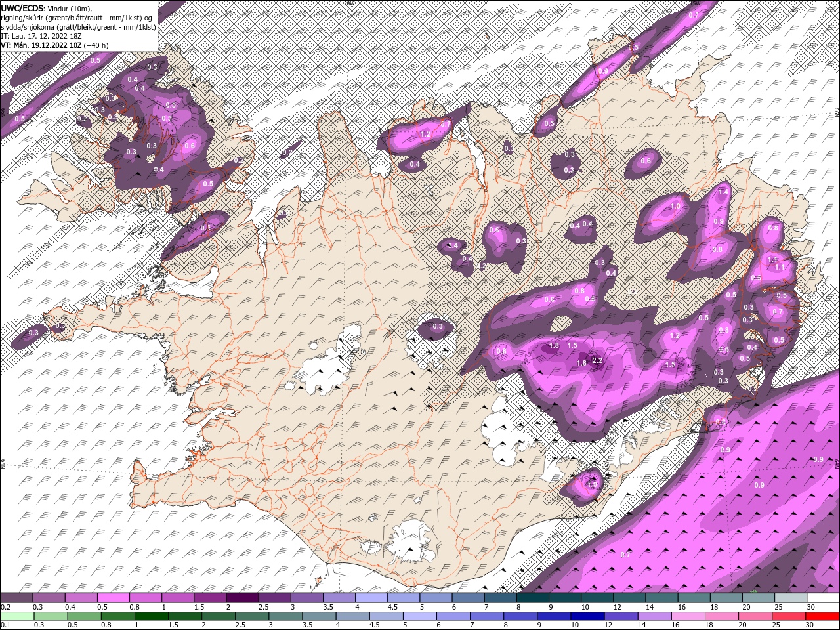840x630 pixels.
Task: Pick upper legend swatch between 20 and 25
Action: pos(758,598)
